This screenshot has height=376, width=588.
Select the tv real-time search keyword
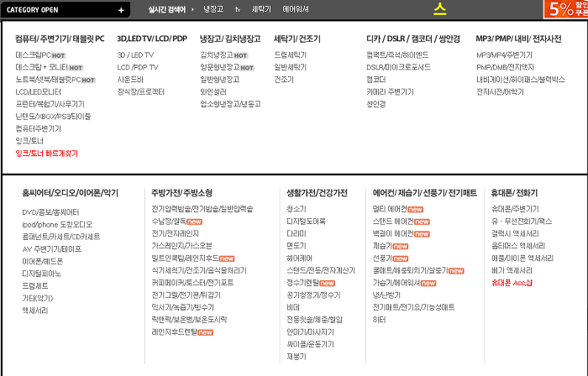(238, 9)
